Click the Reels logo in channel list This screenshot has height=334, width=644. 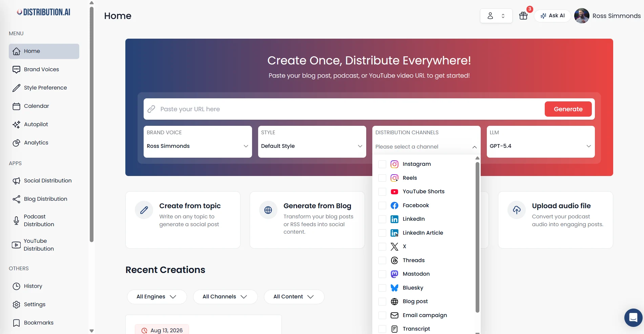(394, 178)
